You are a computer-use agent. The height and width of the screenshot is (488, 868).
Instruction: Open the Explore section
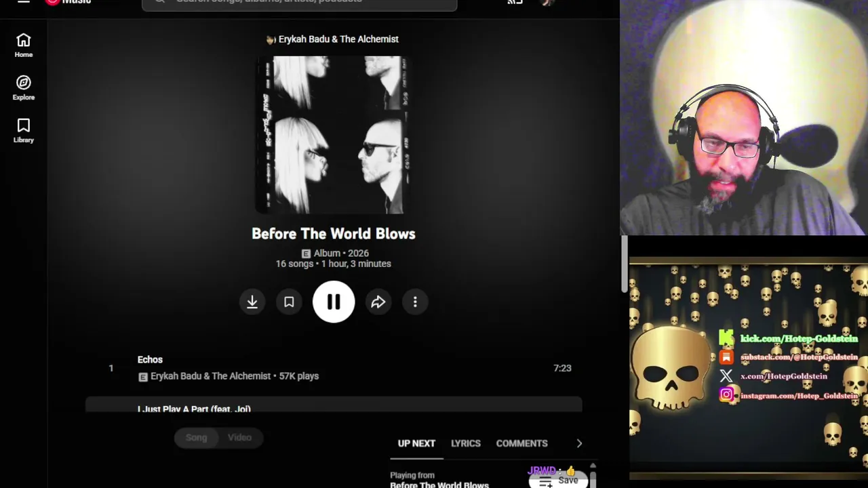(24, 88)
